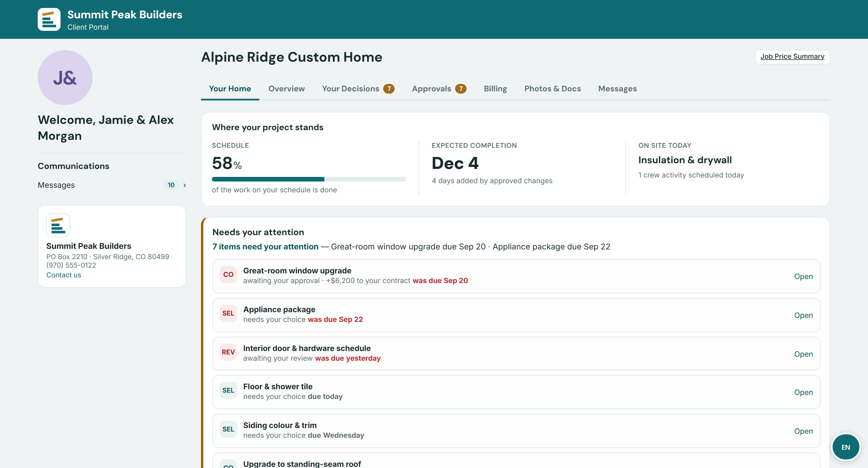Click the Communications section heading
Image resolution: width=868 pixels, height=468 pixels.
(x=73, y=166)
